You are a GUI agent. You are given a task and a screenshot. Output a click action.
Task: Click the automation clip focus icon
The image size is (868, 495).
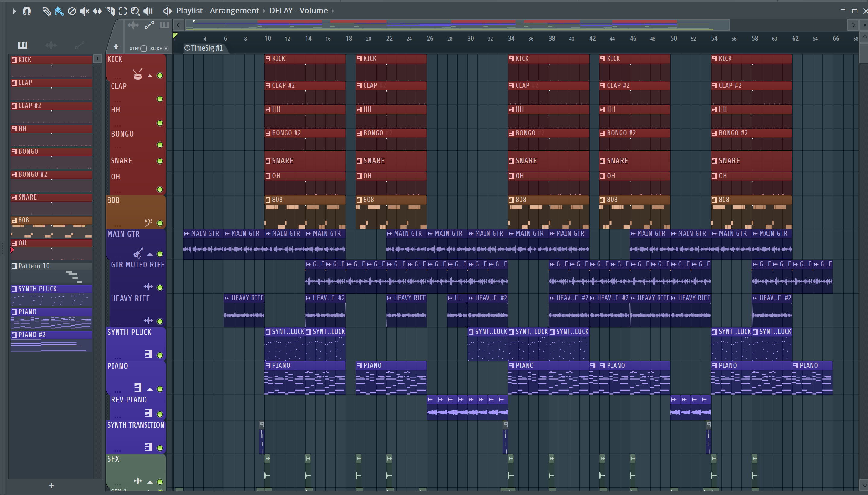149,25
